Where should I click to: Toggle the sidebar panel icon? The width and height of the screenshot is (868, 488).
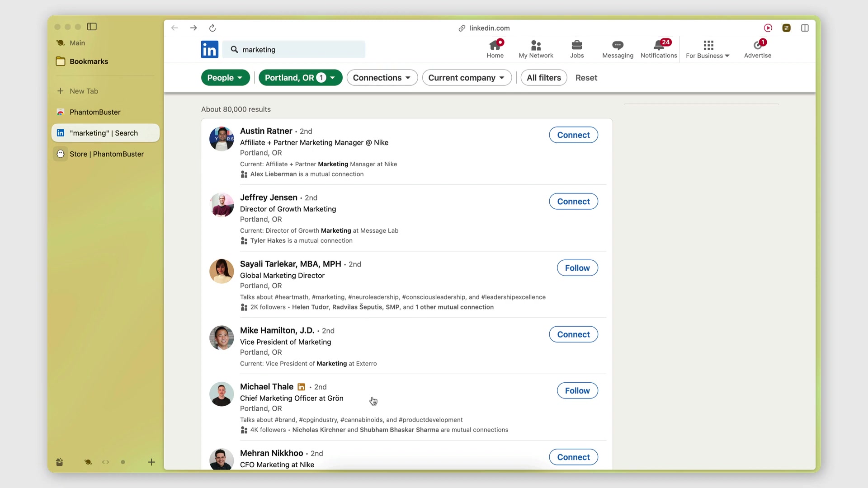tap(92, 27)
